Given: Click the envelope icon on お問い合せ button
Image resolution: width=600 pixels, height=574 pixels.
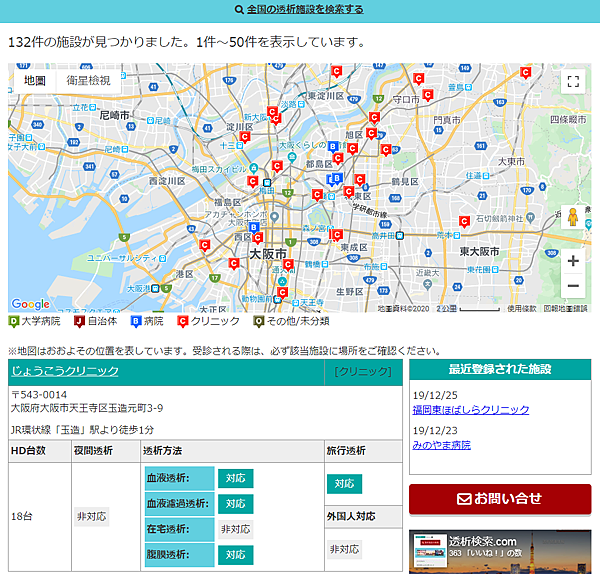Looking at the screenshot, I should tap(464, 499).
